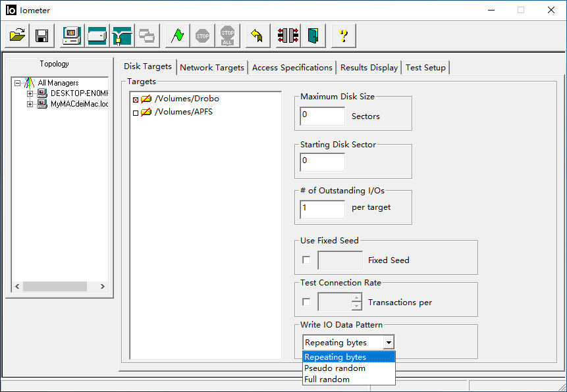The width and height of the screenshot is (567, 392).
Task: Switch to the Network Targets tab
Action: [x=212, y=68]
